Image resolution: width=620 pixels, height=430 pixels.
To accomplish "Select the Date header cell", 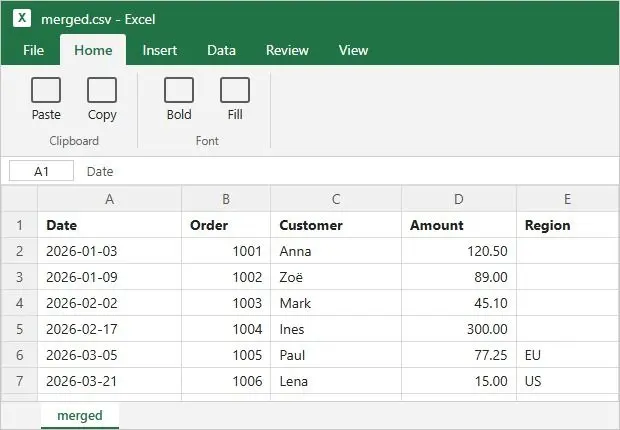I will [110, 225].
